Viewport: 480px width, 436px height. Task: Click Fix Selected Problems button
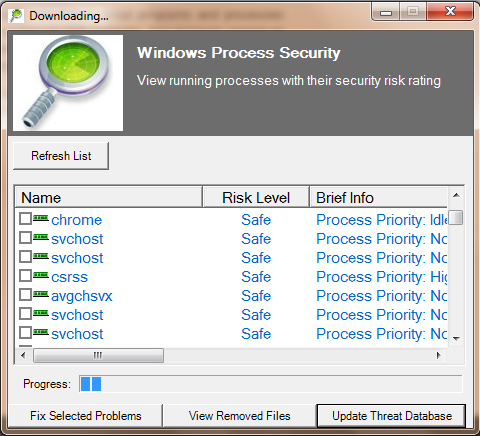(86, 416)
